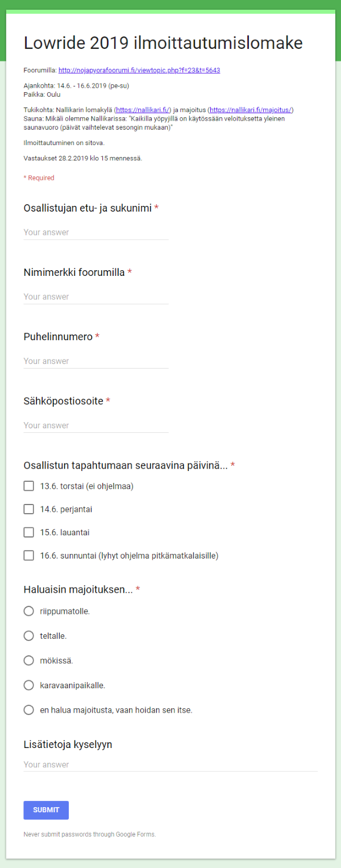This screenshot has width=341, height=868.
Task: Check the 16.6. sunnuntai option
Action: [29, 555]
